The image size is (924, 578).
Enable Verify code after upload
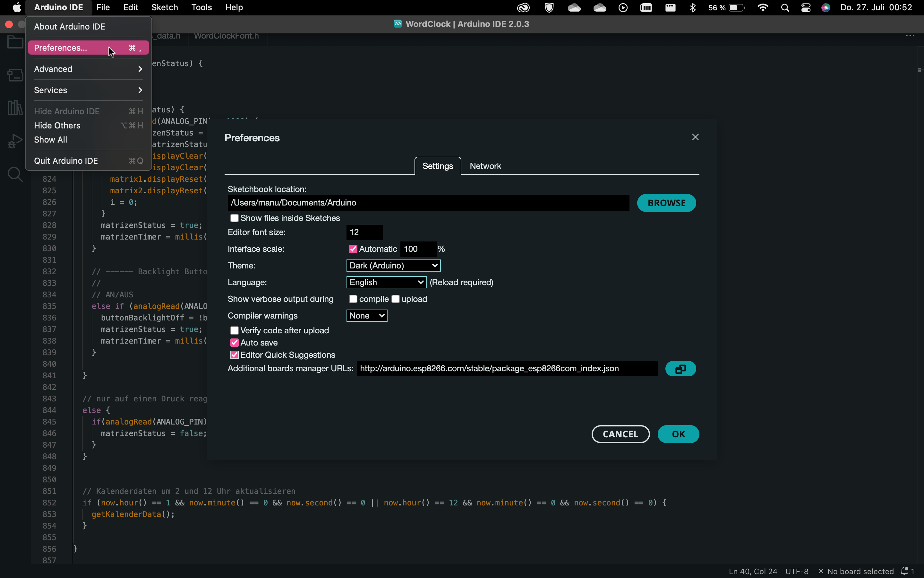tap(235, 330)
